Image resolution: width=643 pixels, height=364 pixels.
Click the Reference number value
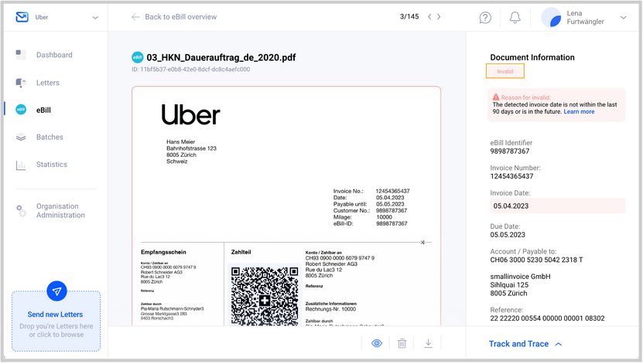pyautogui.click(x=547, y=318)
